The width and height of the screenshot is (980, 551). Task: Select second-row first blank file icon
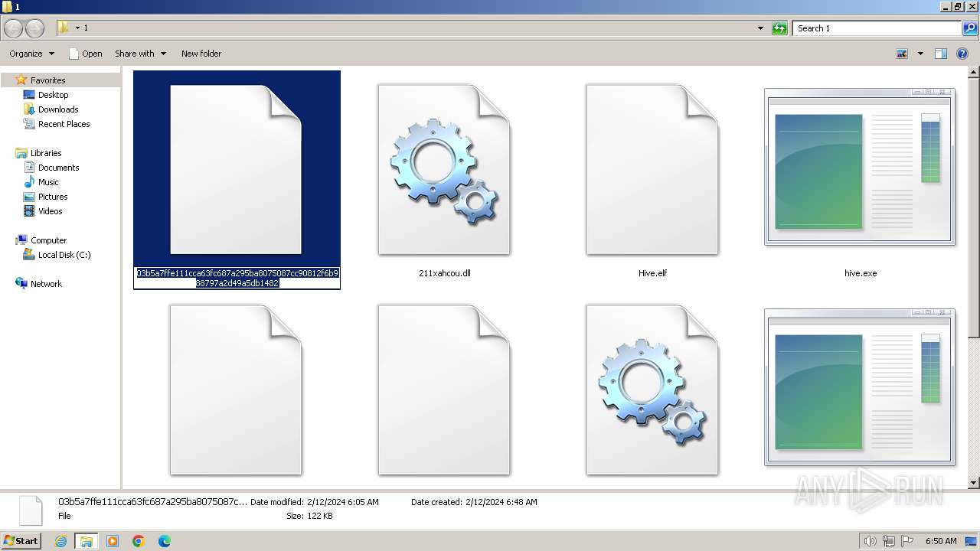pyautogui.click(x=236, y=390)
